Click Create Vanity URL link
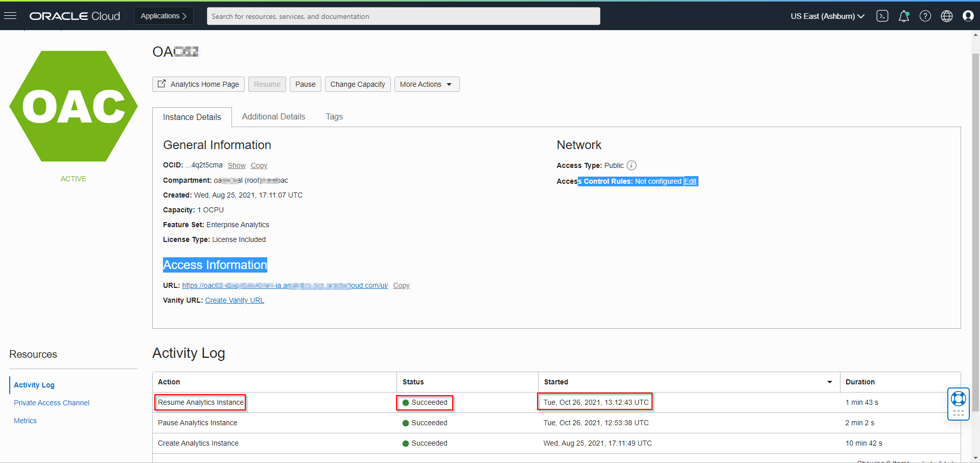 click(x=235, y=300)
